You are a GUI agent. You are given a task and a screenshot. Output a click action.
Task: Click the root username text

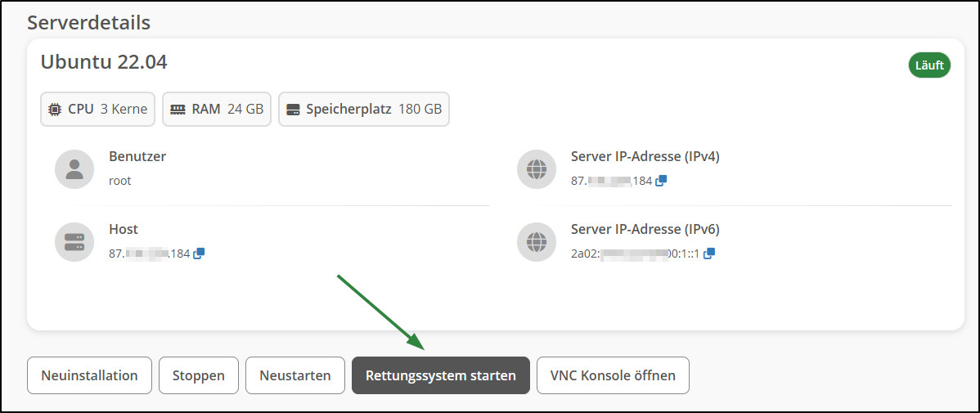[120, 182]
